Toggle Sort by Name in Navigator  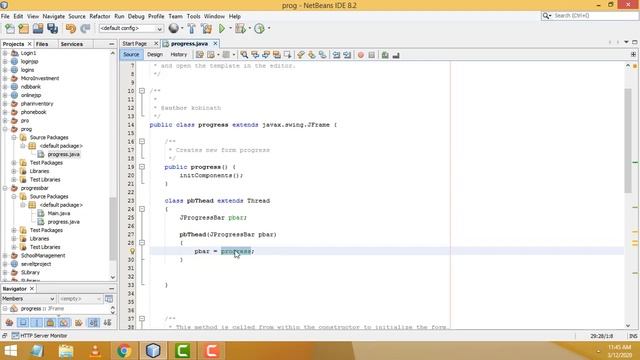point(93,322)
